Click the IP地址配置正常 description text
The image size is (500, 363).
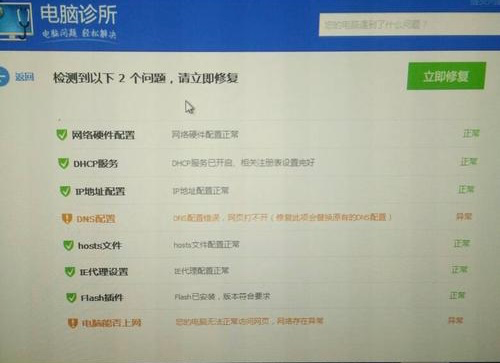point(201,191)
